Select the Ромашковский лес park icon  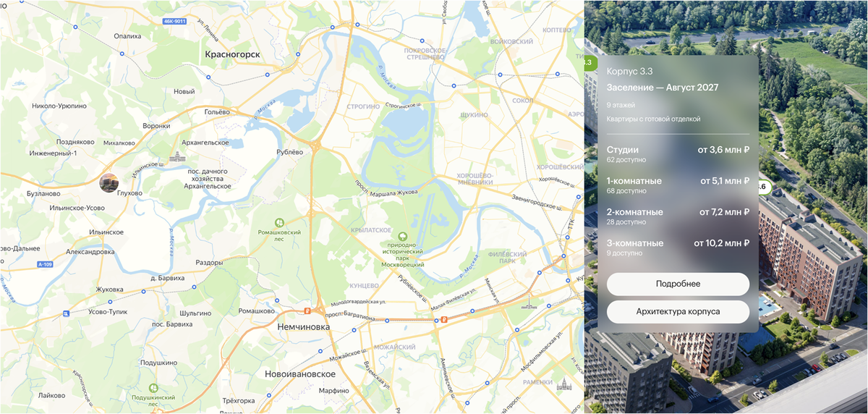point(278,223)
